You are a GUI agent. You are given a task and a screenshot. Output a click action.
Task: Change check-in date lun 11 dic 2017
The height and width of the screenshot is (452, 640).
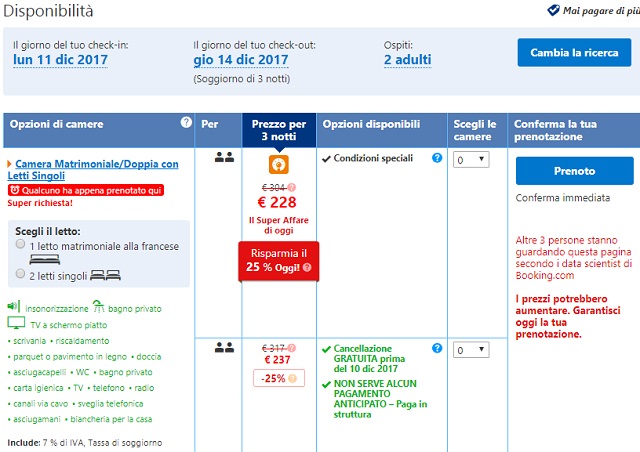point(60,60)
